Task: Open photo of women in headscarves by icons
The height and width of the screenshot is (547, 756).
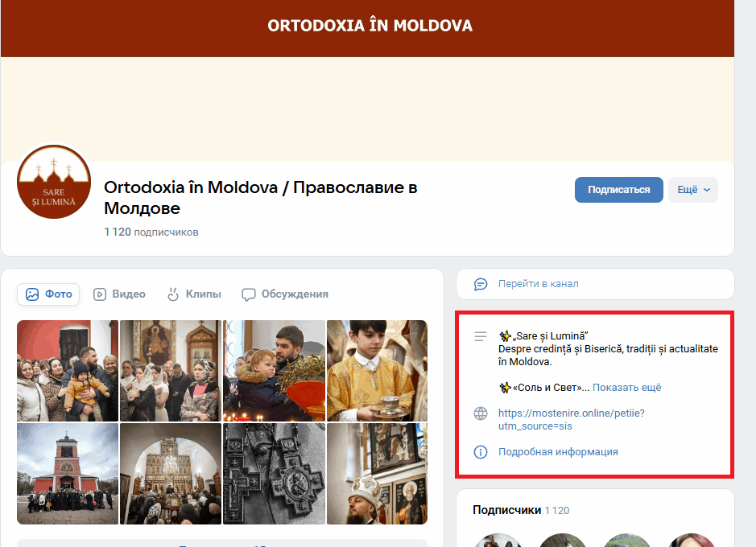Action: click(170, 371)
